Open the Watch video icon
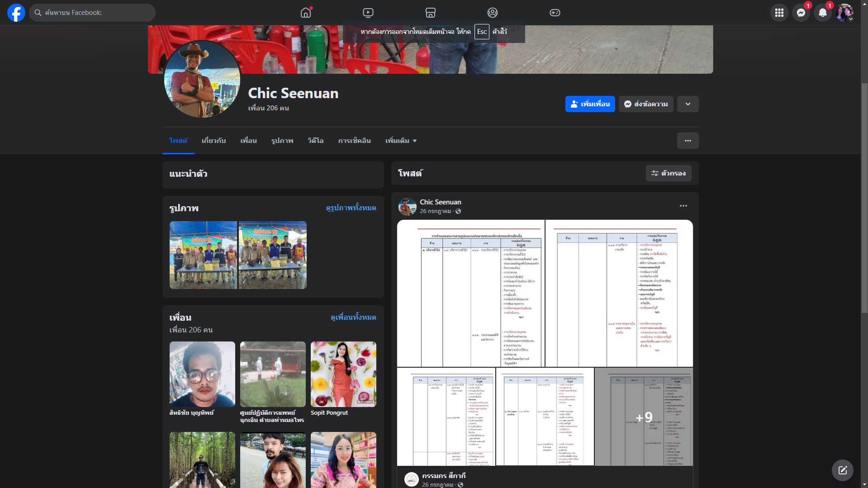 point(368,13)
